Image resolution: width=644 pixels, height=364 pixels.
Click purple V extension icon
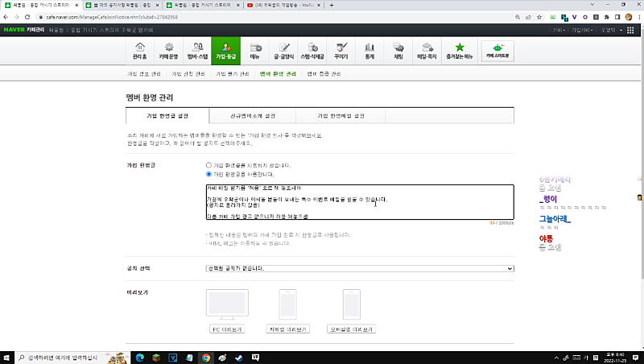tap(574, 17)
